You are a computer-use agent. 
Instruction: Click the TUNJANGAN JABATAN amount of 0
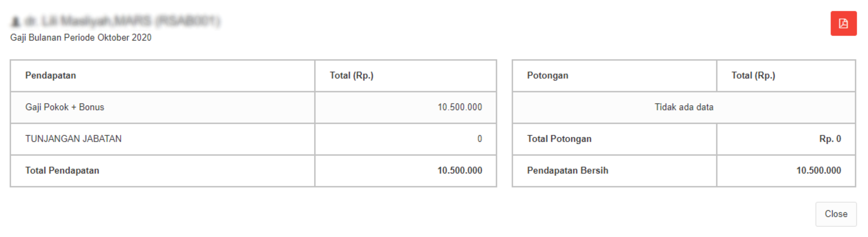[479, 139]
